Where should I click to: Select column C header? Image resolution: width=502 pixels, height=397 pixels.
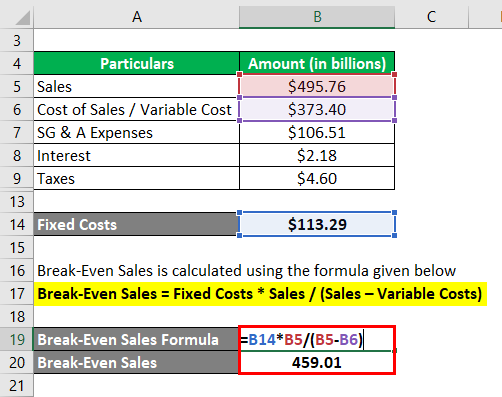pyautogui.click(x=432, y=16)
